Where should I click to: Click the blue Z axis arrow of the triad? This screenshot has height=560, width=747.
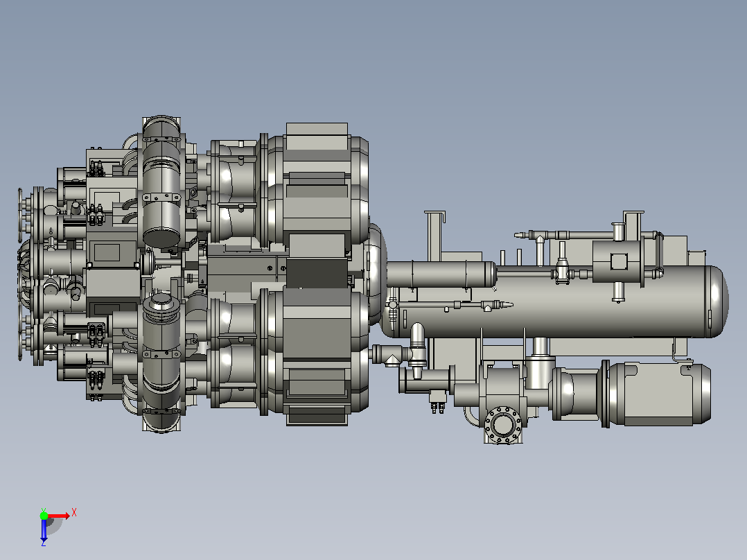click(44, 530)
